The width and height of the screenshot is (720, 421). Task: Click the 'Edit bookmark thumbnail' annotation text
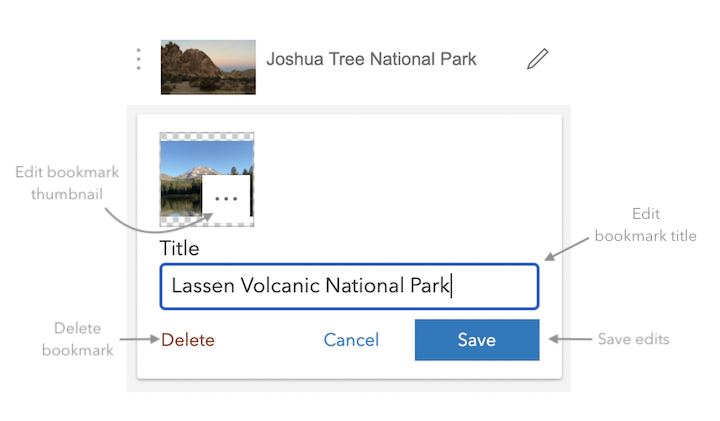(67, 183)
